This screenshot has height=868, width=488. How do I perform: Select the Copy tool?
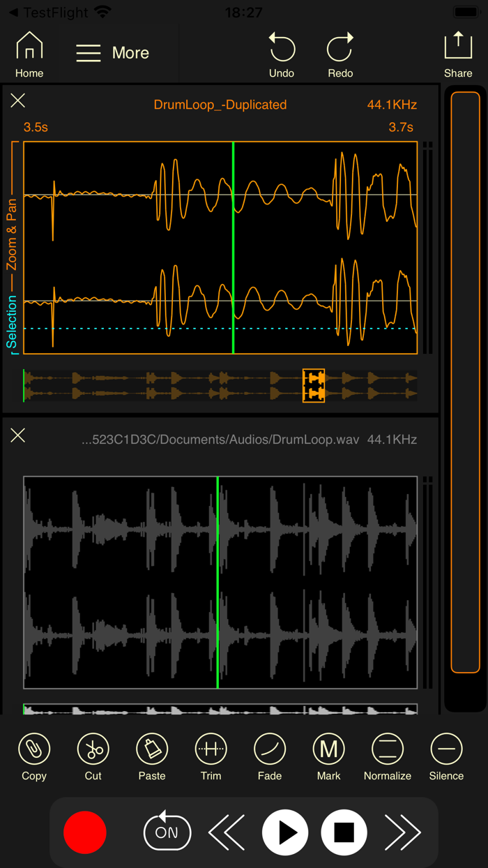(x=33, y=756)
